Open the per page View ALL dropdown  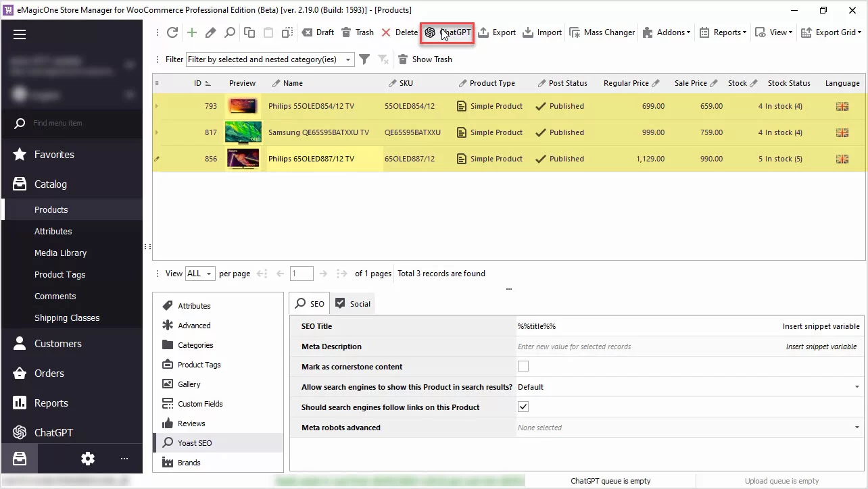(200, 274)
